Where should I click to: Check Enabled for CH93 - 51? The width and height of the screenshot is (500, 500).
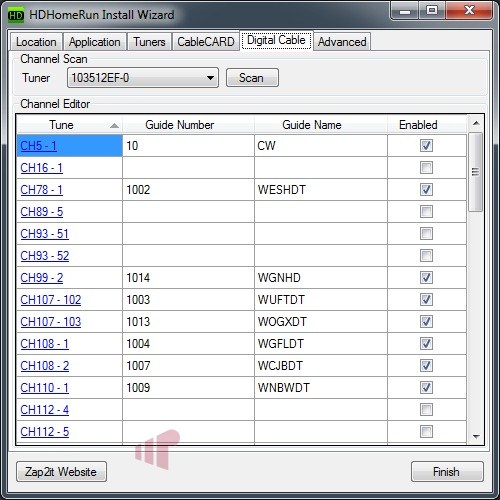426,234
